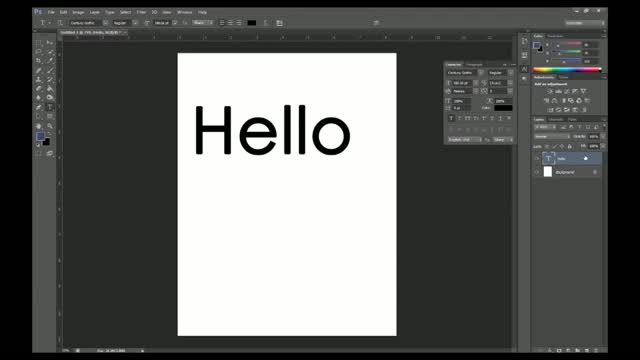Select the Horizontal Type tool in toolbox

tap(50, 107)
